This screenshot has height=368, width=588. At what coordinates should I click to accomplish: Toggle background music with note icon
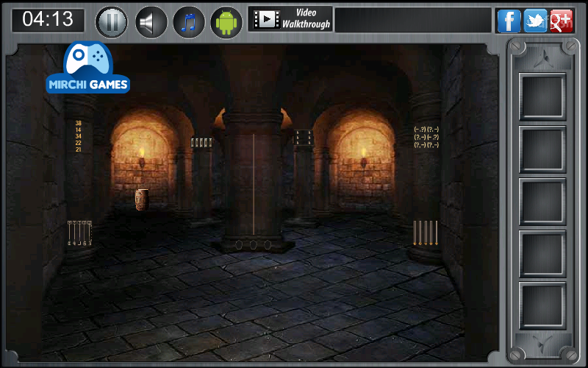point(189,22)
